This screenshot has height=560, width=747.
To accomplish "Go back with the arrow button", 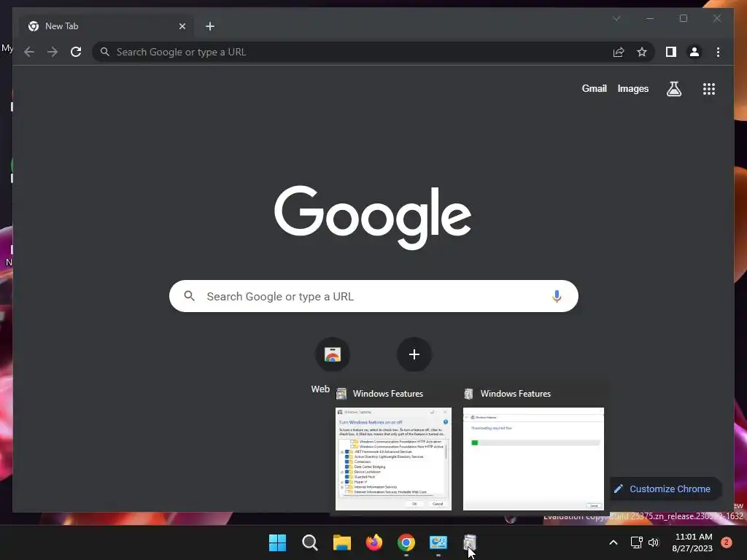I will click(x=29, y=52).
